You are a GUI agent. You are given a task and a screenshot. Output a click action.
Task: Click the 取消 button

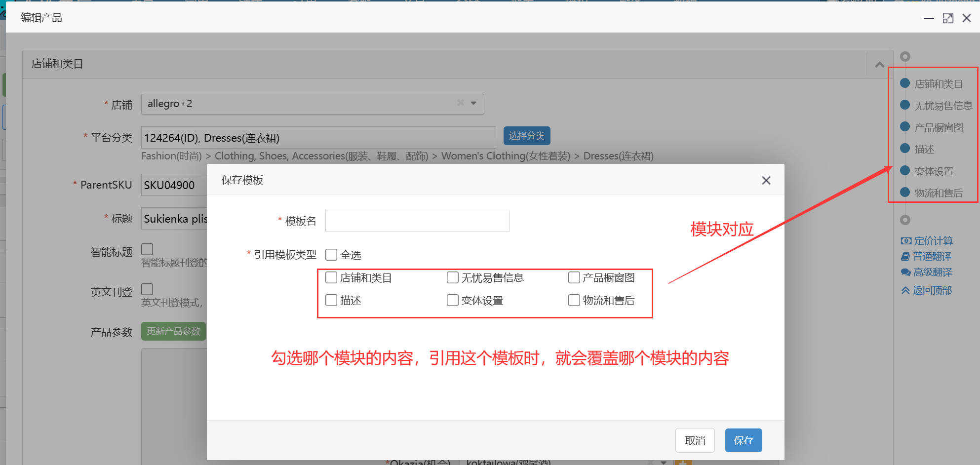pos(695,440)
